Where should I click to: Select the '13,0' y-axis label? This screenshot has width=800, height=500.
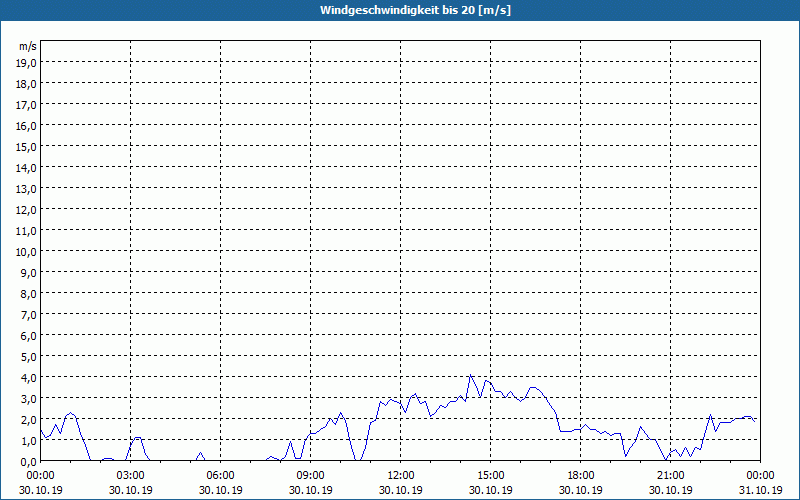[27, 189]
